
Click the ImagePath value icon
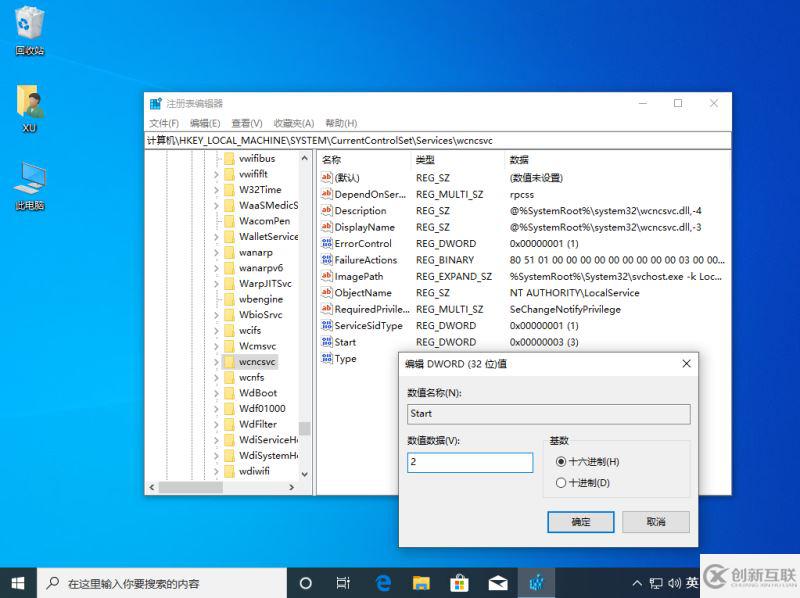326,277
